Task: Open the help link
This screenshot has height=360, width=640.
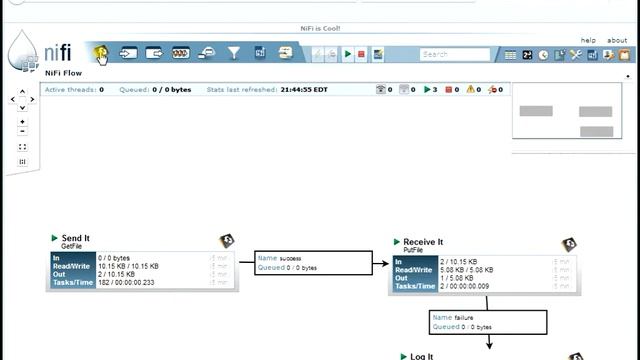Action: point(588,40)
